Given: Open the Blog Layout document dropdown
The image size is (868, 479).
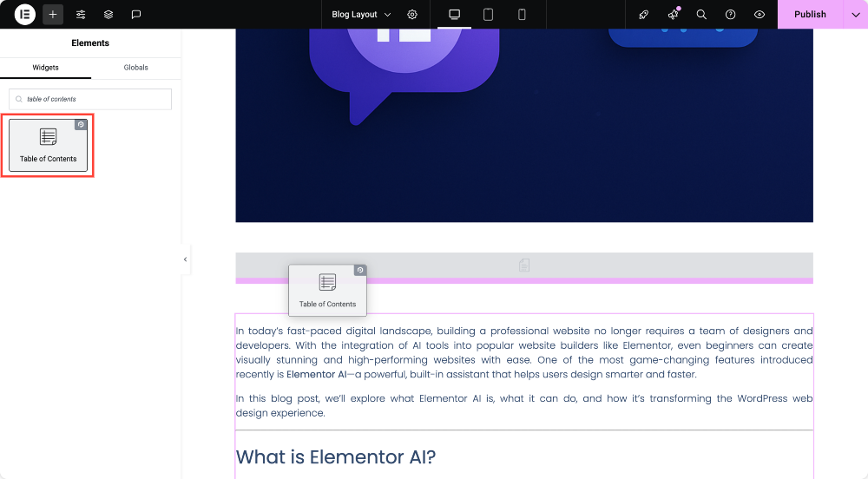Looking at the screenshot, I should coord(361,15).
